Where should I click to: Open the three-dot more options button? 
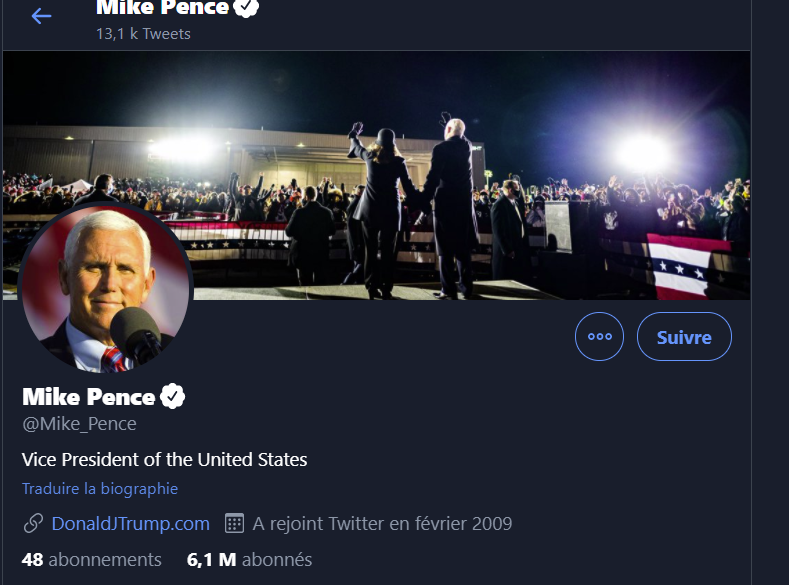click(599, 337)
